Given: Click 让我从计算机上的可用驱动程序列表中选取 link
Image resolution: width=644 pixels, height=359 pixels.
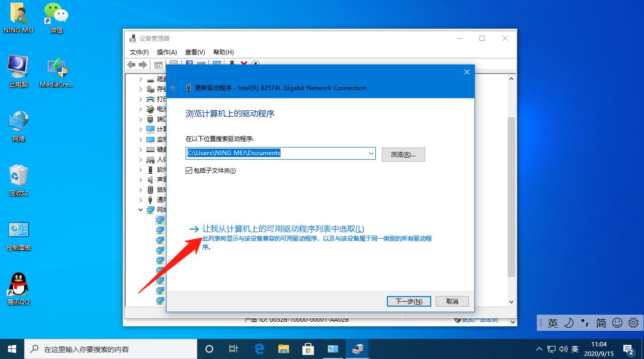Looking at the screenshot, I should pos(283,228).
